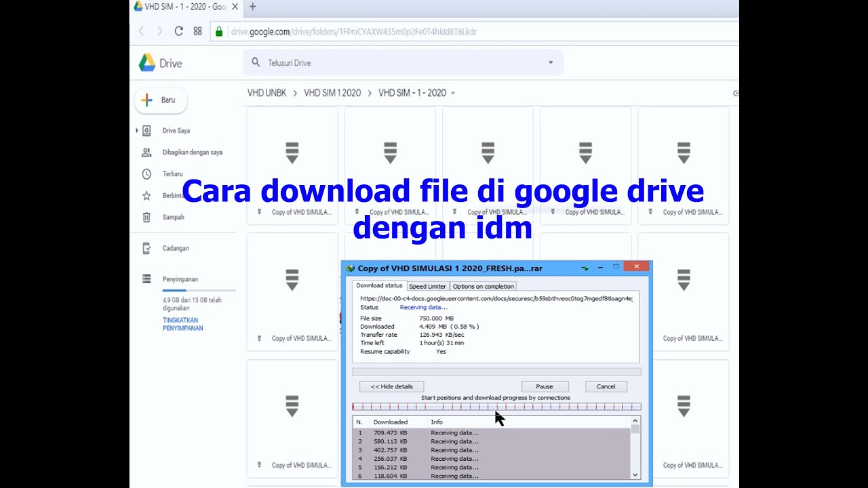The height and width of the screenshot is (488, 868).
Task: Open Cadangan backups icon
Action: 146,248
